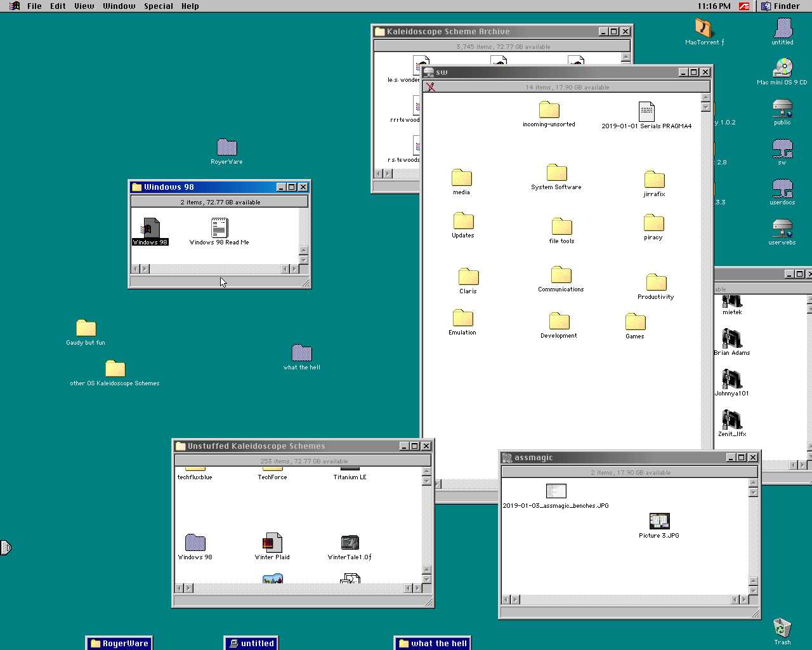Viewport: 812px width, 650px height.
Task: Open the piracy folder in sw window
Action: pos(653,223)
